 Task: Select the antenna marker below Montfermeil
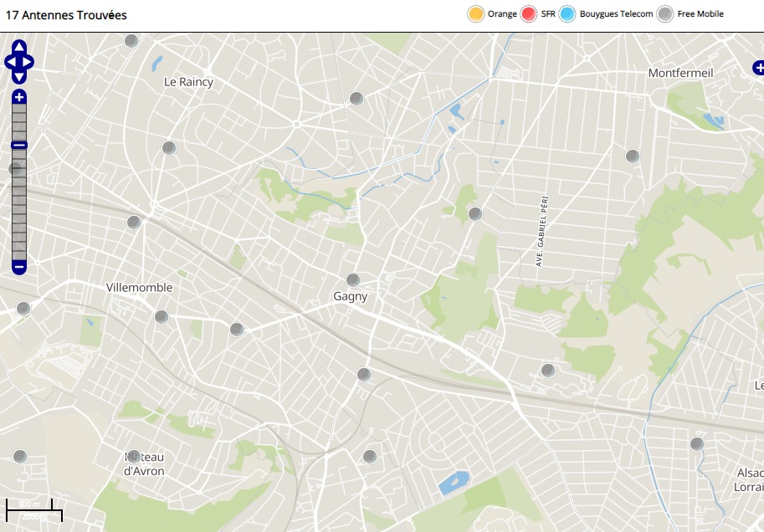pos(633,156)
